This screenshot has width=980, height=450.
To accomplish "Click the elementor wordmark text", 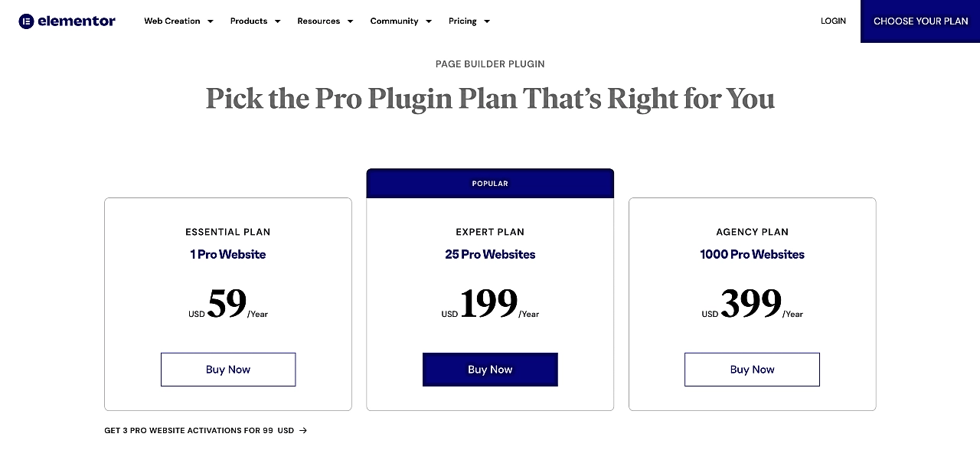I will coord(77,21).
